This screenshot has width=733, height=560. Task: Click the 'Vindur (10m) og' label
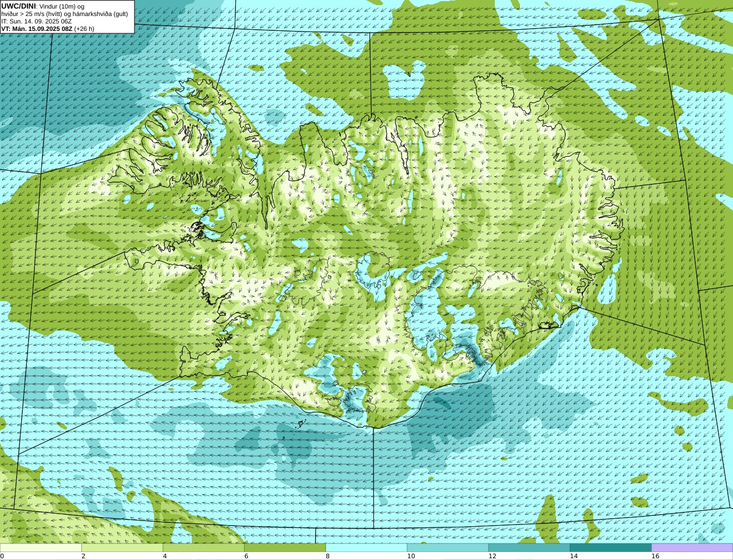(x=63, y=6)
